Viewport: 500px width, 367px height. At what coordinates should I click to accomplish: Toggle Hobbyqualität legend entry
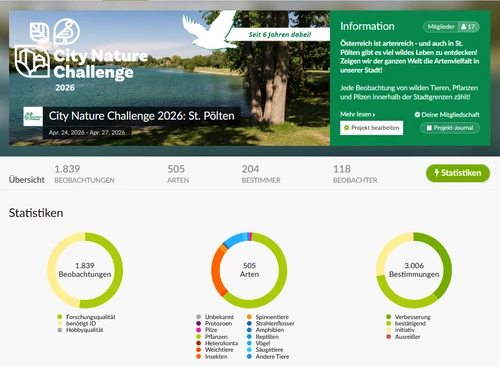[x=80, y=330]
